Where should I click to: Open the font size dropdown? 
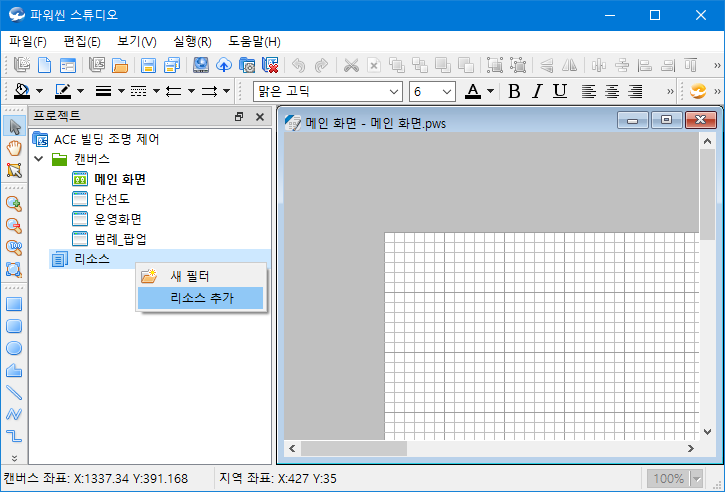446,91
